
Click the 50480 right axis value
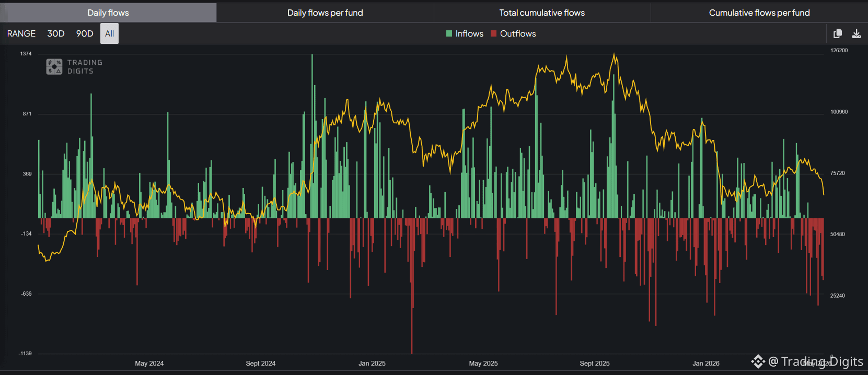[838, 235]
